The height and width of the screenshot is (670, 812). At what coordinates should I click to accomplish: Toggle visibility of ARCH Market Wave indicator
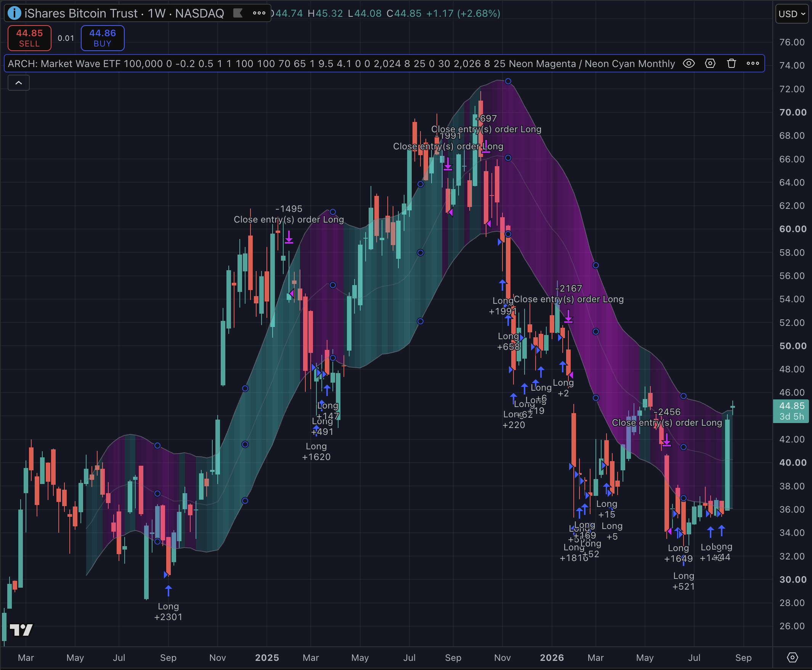click(688, 63)
